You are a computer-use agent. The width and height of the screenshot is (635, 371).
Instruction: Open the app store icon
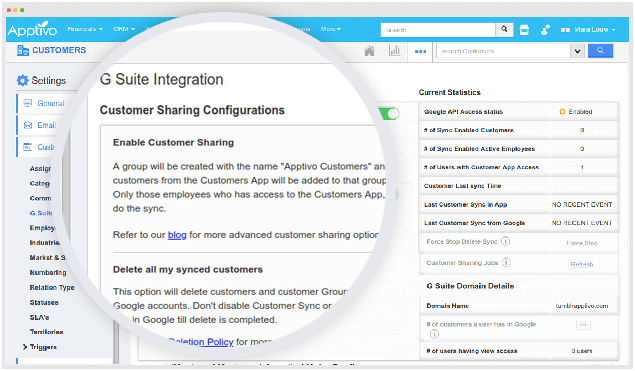[x=524, y=30]
